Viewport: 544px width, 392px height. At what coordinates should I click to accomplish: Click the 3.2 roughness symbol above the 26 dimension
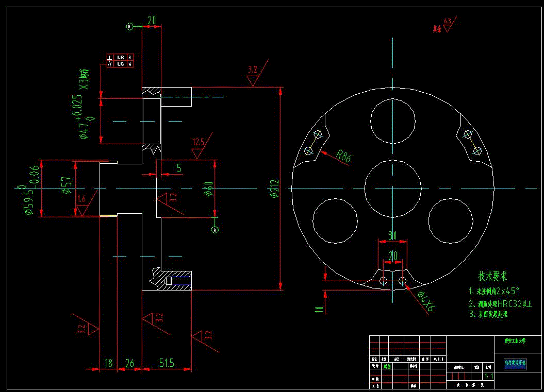tap(156, 322)
